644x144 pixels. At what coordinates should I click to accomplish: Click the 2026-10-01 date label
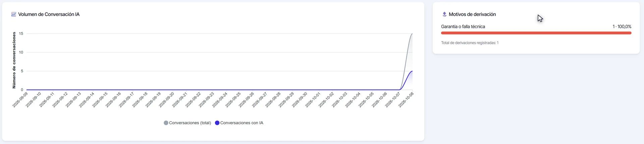click(313, 100)
